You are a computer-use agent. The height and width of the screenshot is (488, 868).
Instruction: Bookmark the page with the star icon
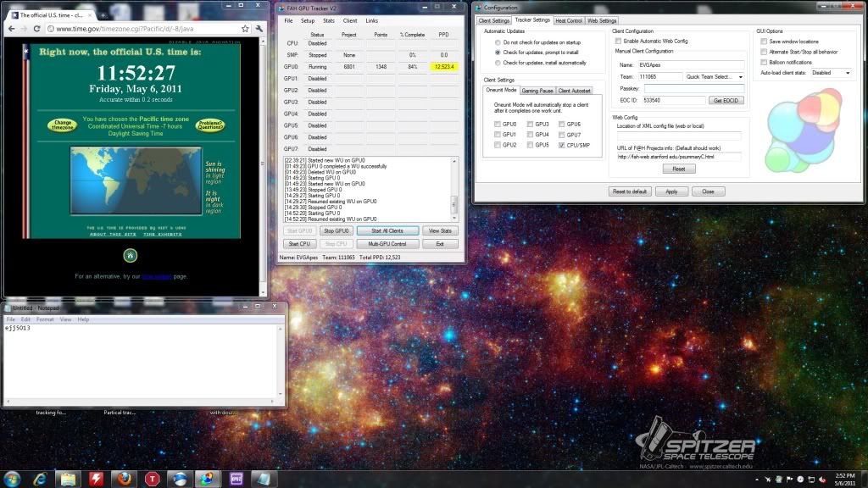tap(245, 28)
